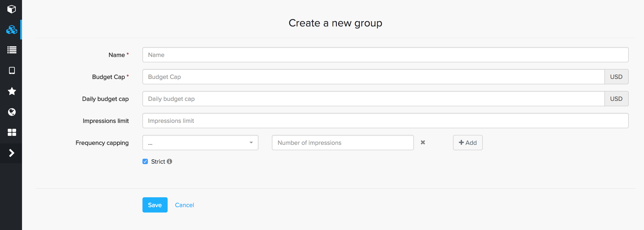Remove the frequency capping row

point(423,142)
